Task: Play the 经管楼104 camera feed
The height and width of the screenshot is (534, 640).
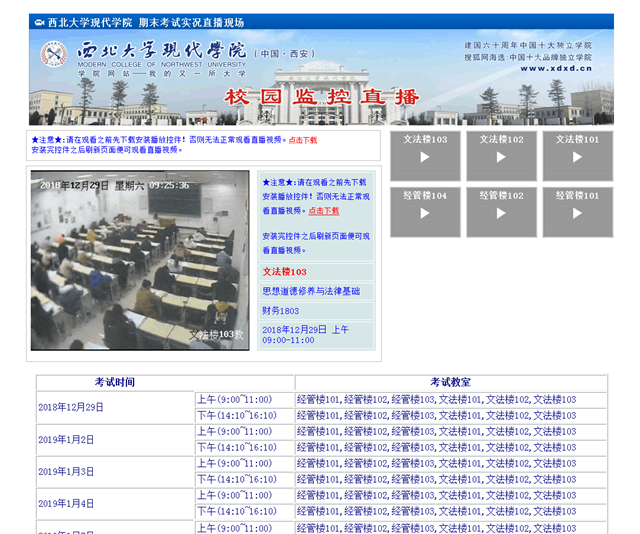Action: click(x=425, y=212)
